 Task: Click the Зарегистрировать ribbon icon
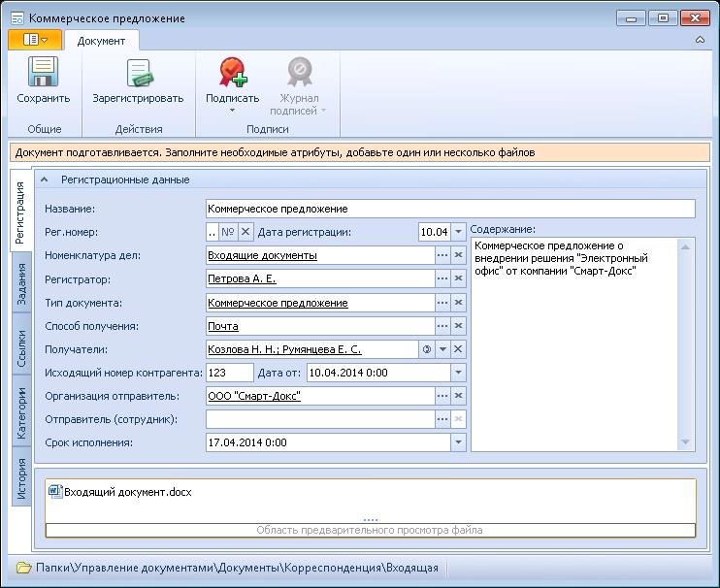[x=138, y=74]
